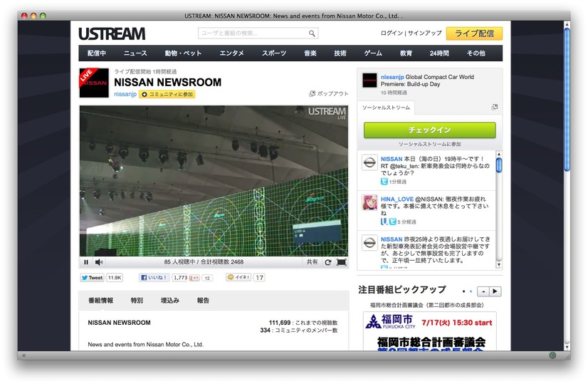Click the yellow ライブ配信 button
The image size is (588, 384).
click(474, 33)
